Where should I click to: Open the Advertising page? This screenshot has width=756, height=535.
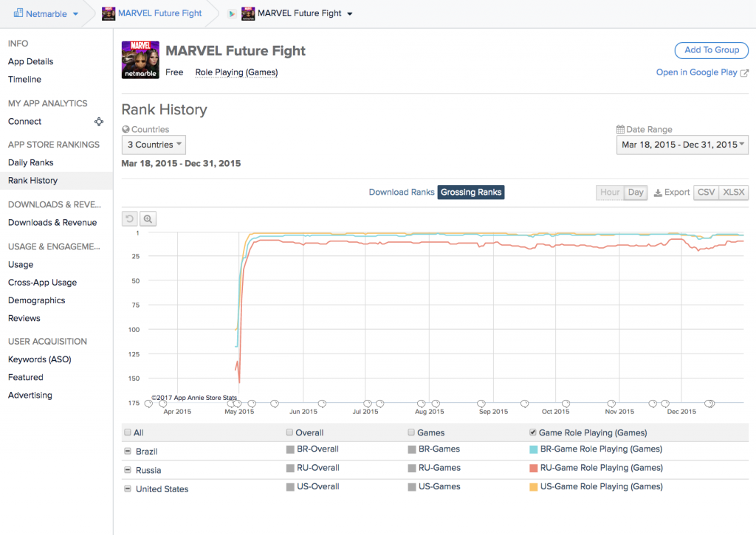(x=30, y=395)
